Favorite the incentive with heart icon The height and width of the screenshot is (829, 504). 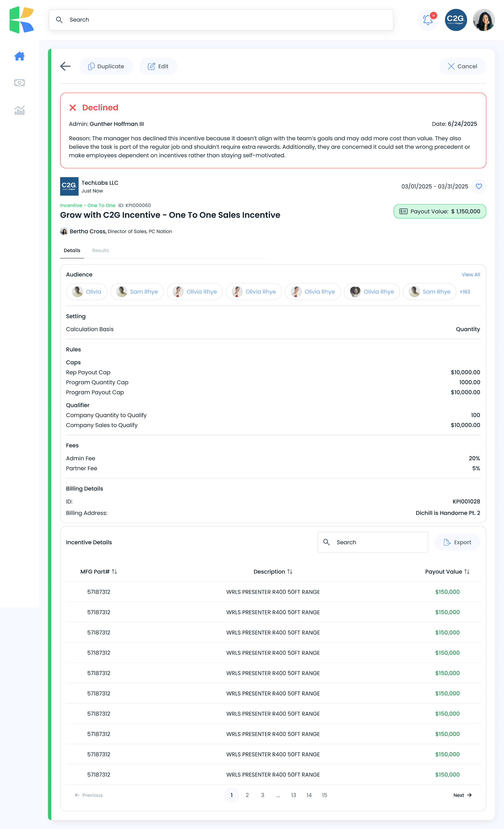coord(479,186)
